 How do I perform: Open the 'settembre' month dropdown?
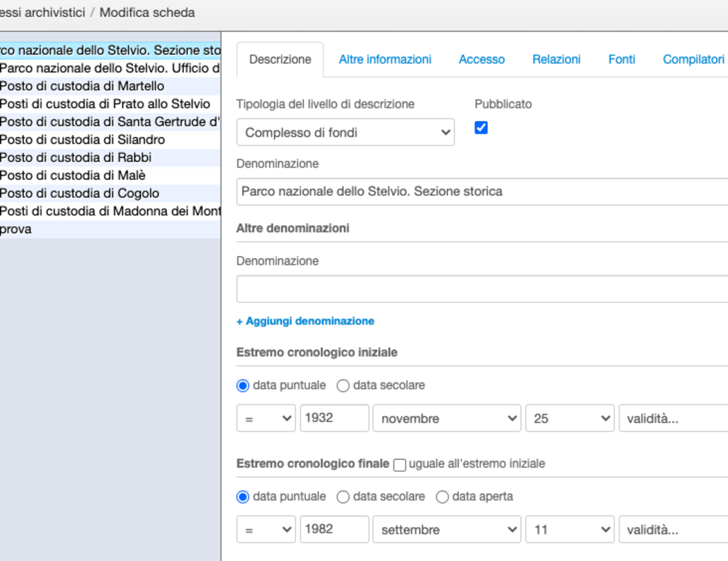[x=447, y=529]
